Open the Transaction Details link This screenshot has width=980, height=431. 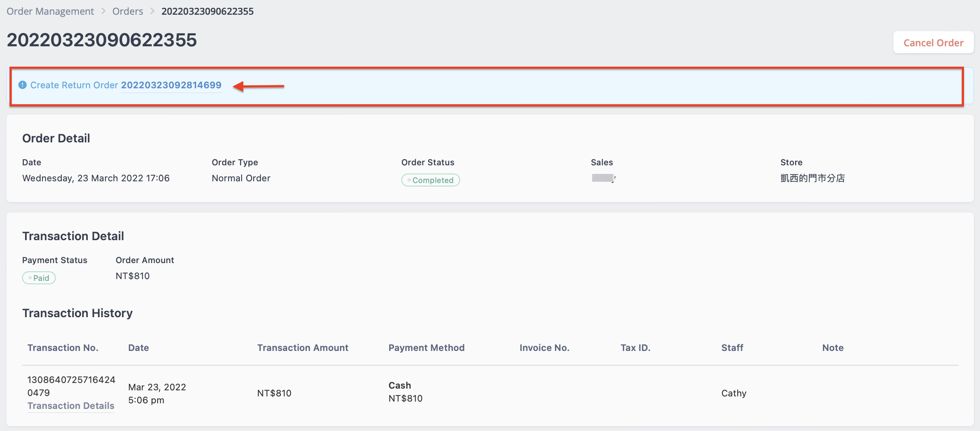point(71,406)
